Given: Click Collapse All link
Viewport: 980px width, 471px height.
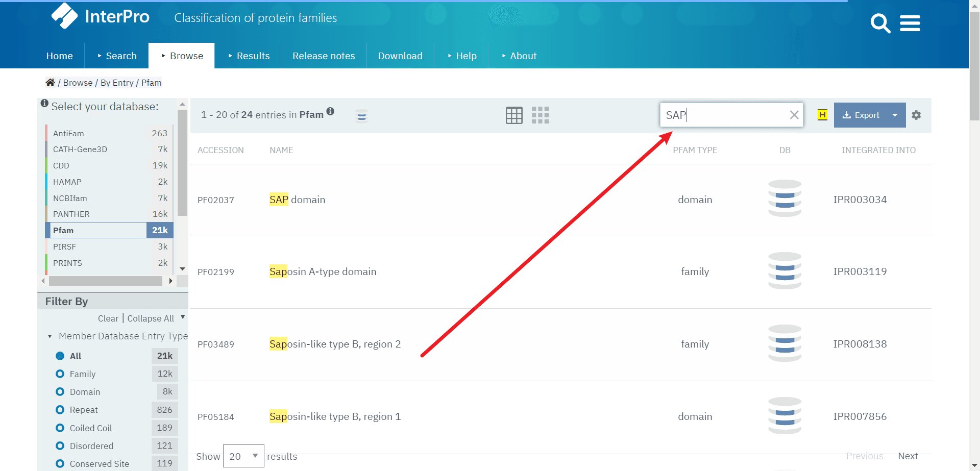Looking at the screenshot, I should [151, 318].
